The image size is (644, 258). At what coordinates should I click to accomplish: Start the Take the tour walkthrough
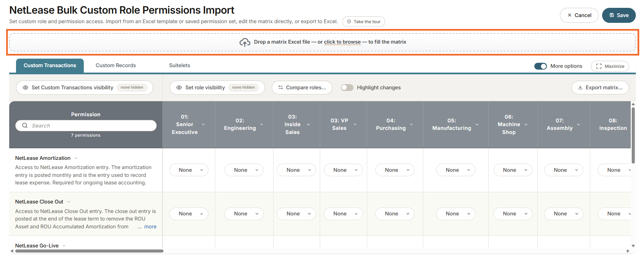[364, 21]
